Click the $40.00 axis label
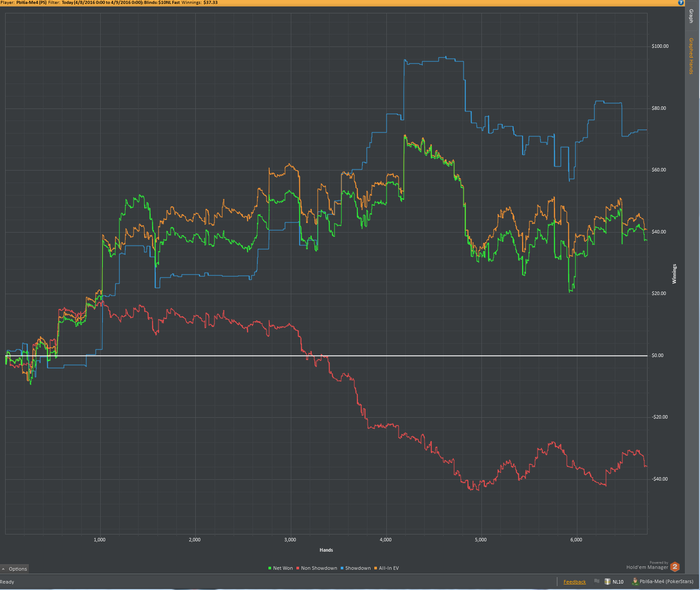 (x=659, y=232)
